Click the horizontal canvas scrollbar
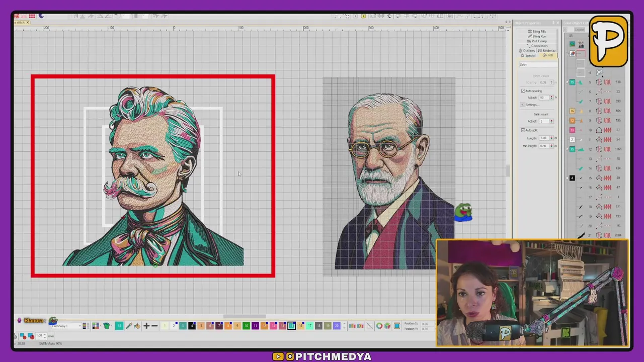The height and width of the screenshot is (362, 644). 245,317
